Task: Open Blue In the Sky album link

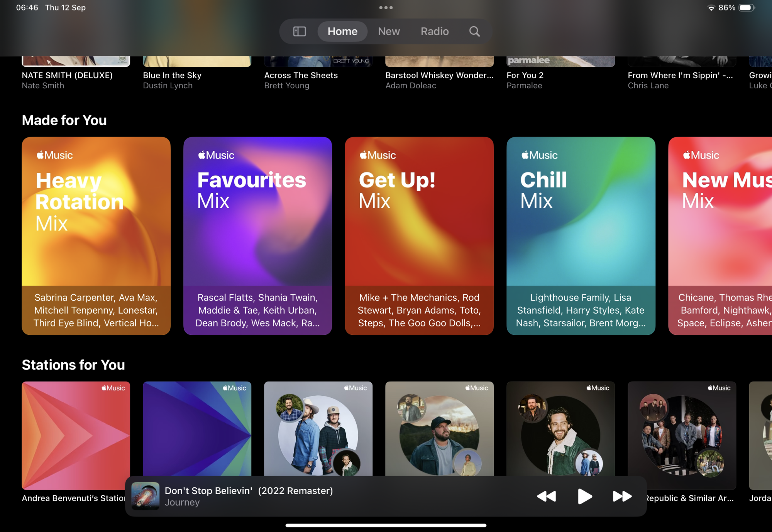Action: pos(172,75)
